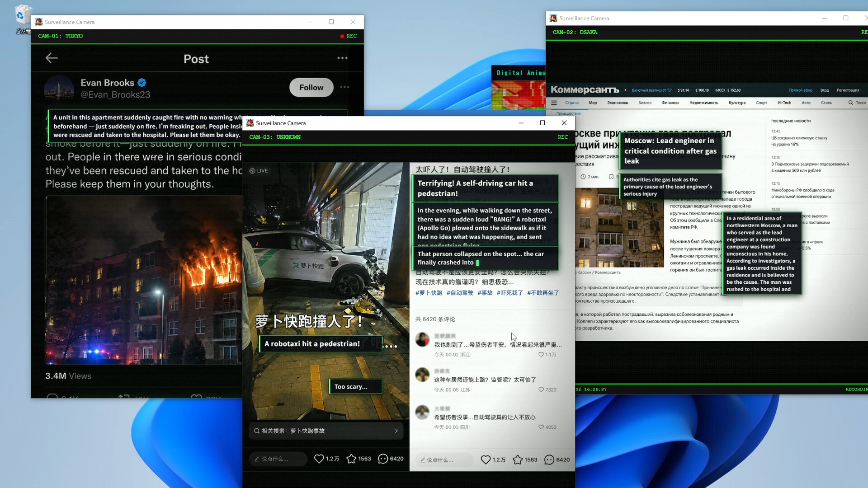The height and width of the screenshot is (488, 868).
Task: Favorite the video with the 1563 star
Action: point(351,459)
